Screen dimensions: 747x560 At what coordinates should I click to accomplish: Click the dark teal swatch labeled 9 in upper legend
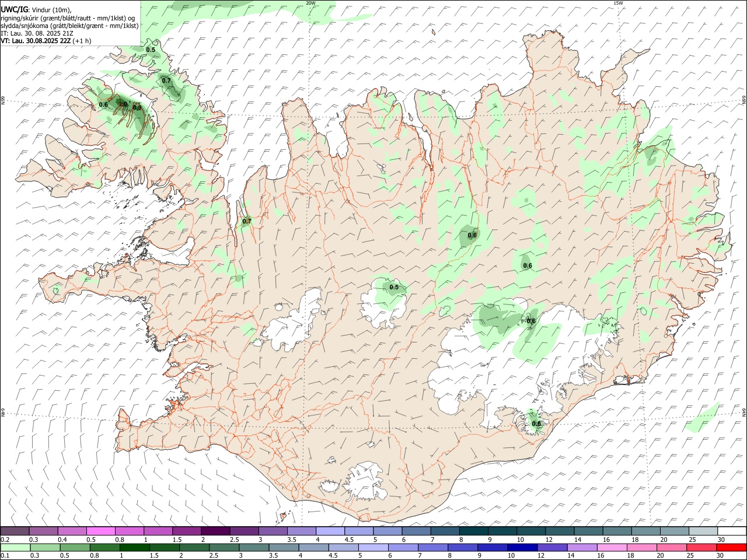pos(473,531)
